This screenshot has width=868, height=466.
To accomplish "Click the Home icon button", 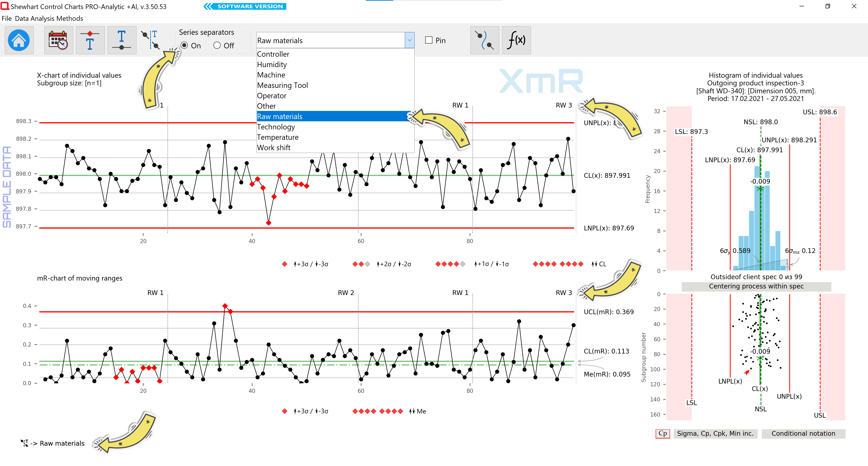I will (19, 40).
